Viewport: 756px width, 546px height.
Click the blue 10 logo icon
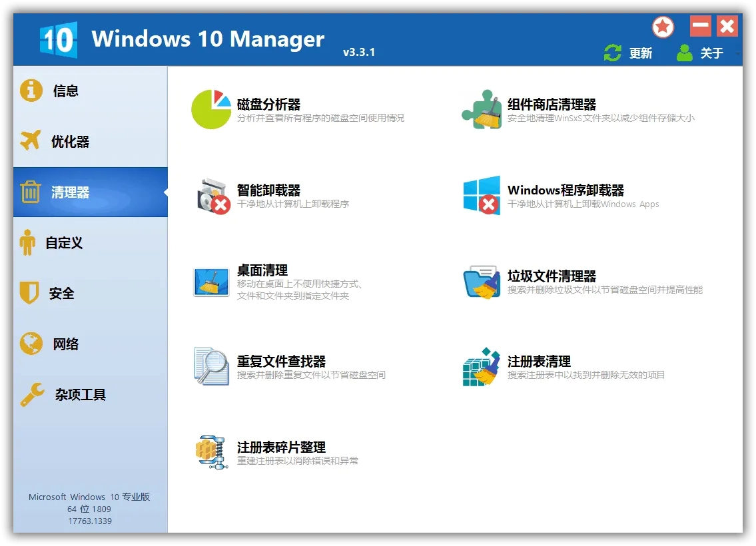coord(59,39)
